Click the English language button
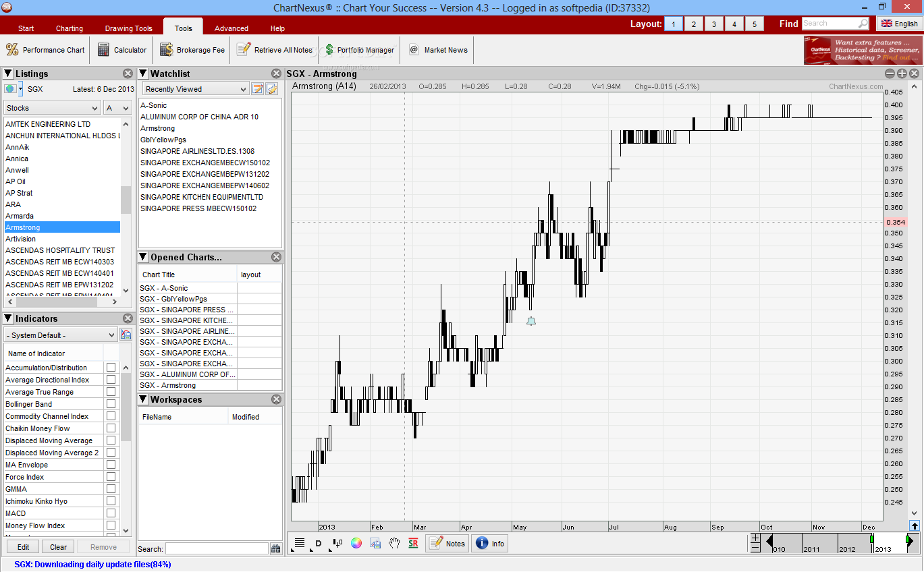 click(899, 24)
